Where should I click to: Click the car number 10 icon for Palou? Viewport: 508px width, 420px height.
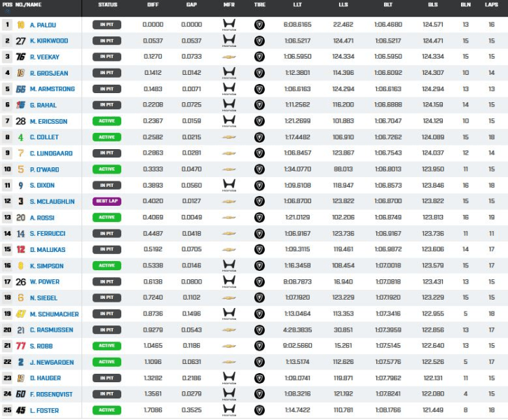(21, 25)
